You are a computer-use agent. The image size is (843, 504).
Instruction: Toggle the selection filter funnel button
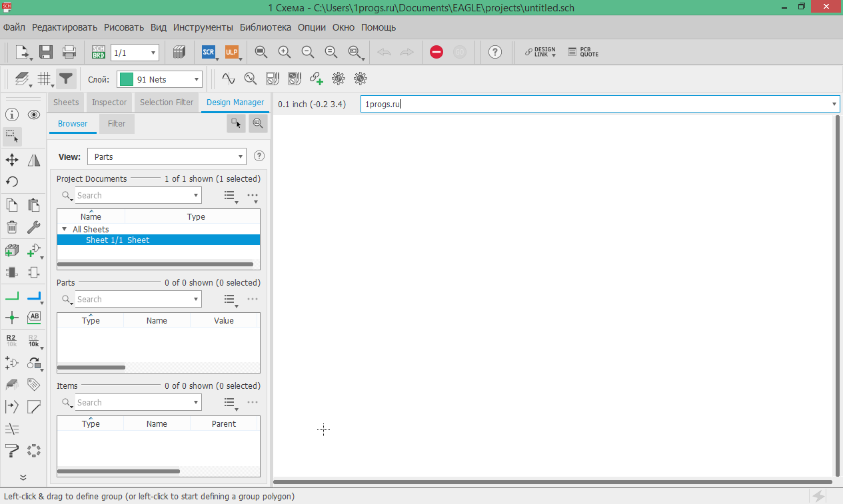tap(65, 79)
